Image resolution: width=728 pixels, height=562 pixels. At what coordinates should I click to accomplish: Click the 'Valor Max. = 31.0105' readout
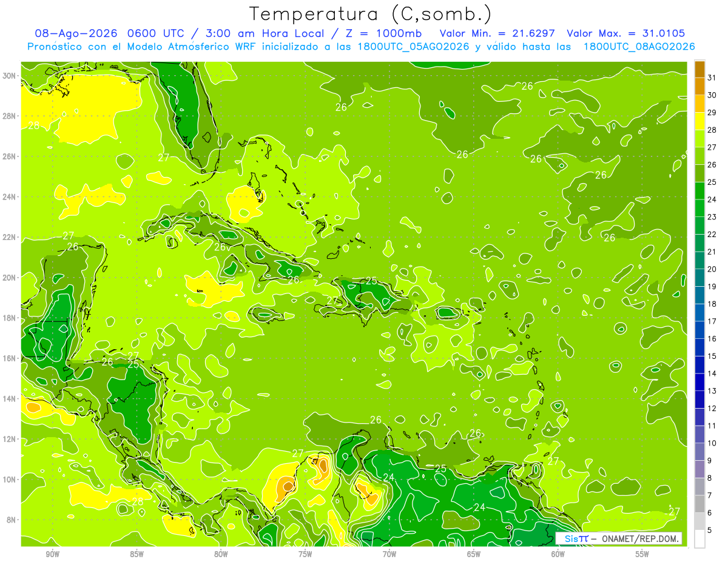tap(625, 33)
